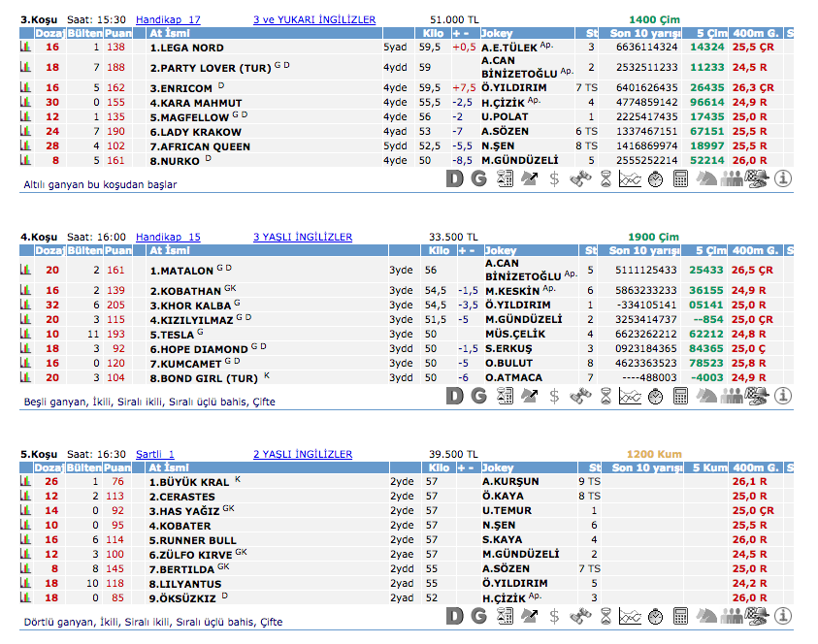Image resolution: width=818 pixels, height=644 pixels.
Task: Open horse heads icon under race 3
Action: click(707, 178)
